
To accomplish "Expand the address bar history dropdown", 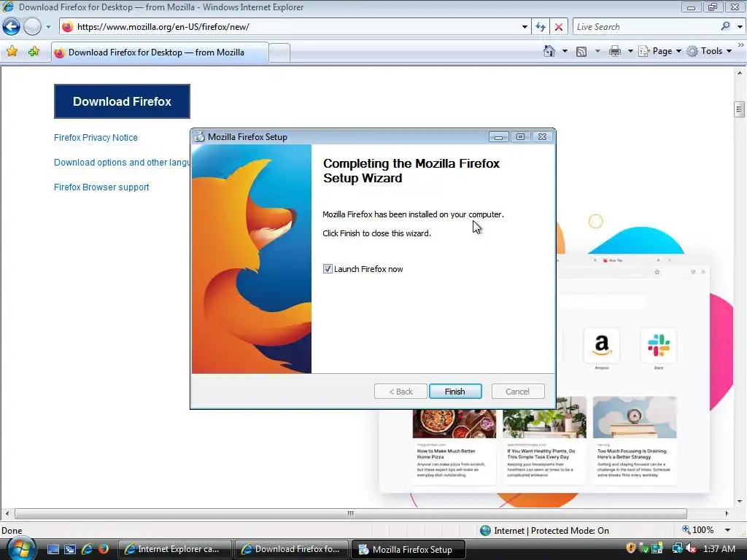I will 525,27.
